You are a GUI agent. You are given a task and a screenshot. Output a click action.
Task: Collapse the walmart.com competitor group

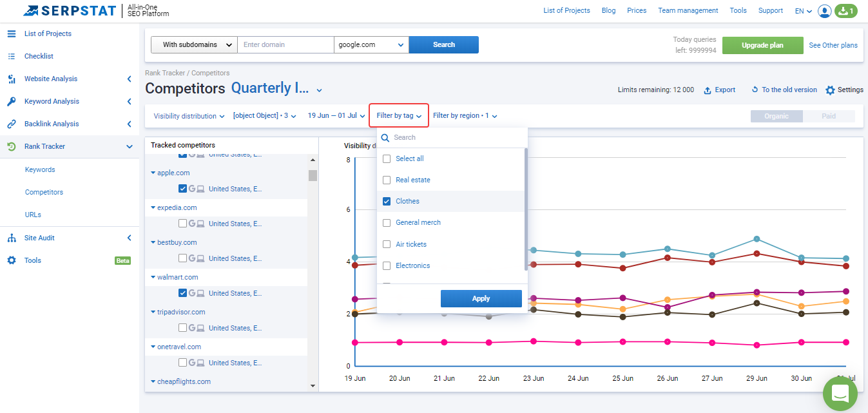153,277
